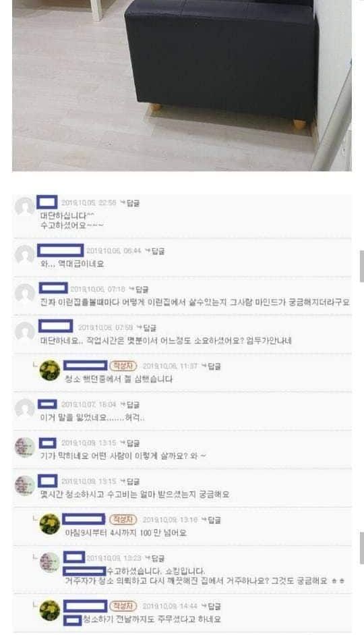This screenshot has width=364, height=635.
Task: Open author's flower avatar on the 11:37 reply
Action: pos(50,370)
